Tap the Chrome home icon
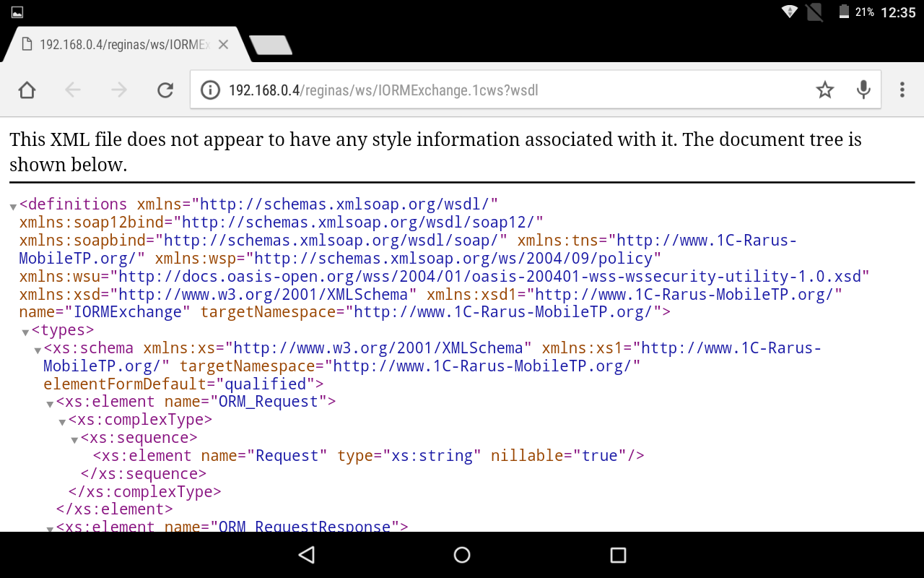924x578 pixels. pyautogui.click(x=27, y=90)
